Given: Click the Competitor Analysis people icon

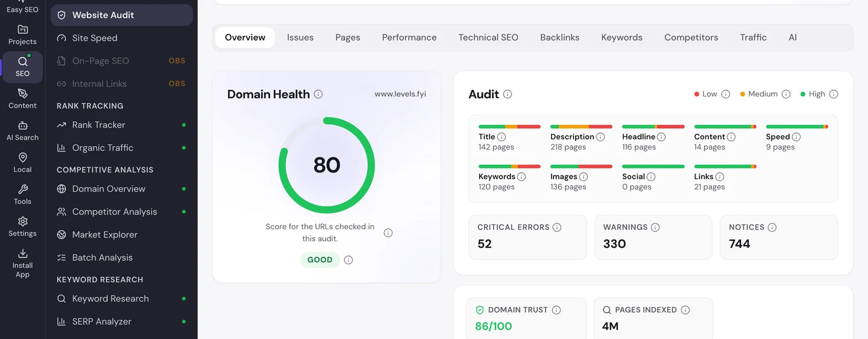Looking at the screenshot, I should pos(61,212).
